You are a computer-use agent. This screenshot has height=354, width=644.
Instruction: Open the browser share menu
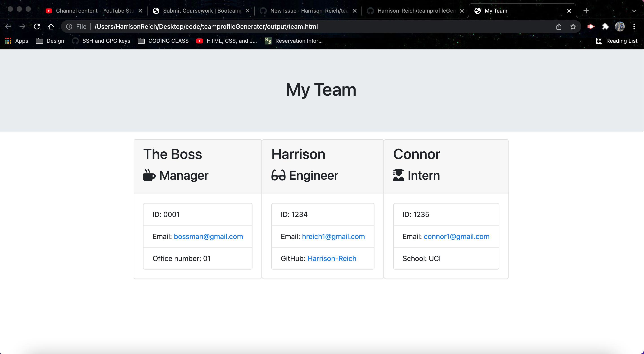559,27
